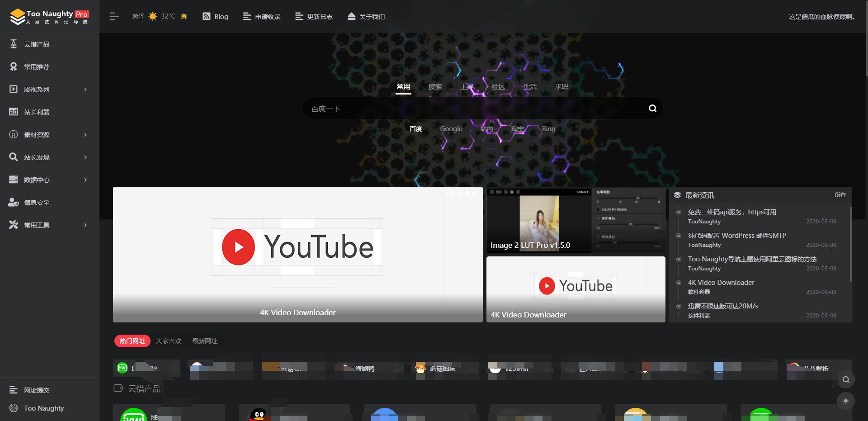
Task: Select the Bing search engine option
Action: [548, 129]
